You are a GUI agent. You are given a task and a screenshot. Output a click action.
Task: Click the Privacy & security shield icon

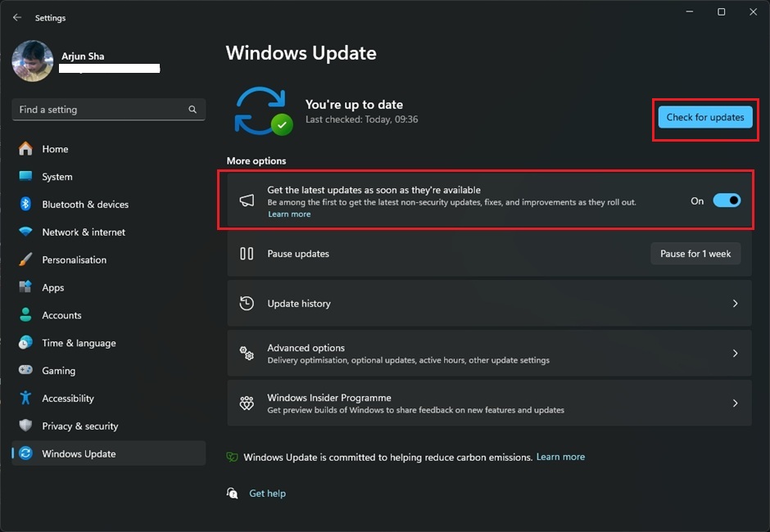(25, 425)
